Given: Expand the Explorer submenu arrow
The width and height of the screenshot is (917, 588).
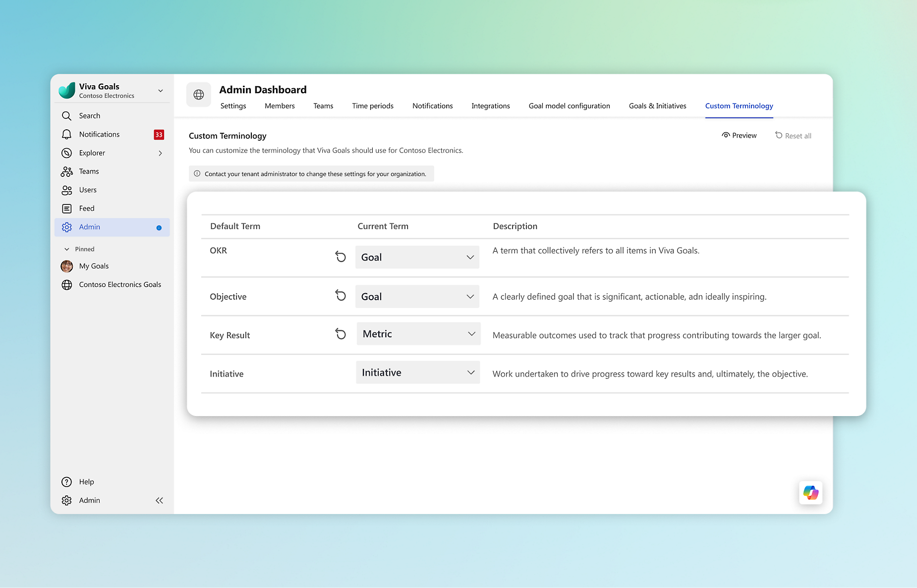Looking at the screenshot, I should click(160, 153).
